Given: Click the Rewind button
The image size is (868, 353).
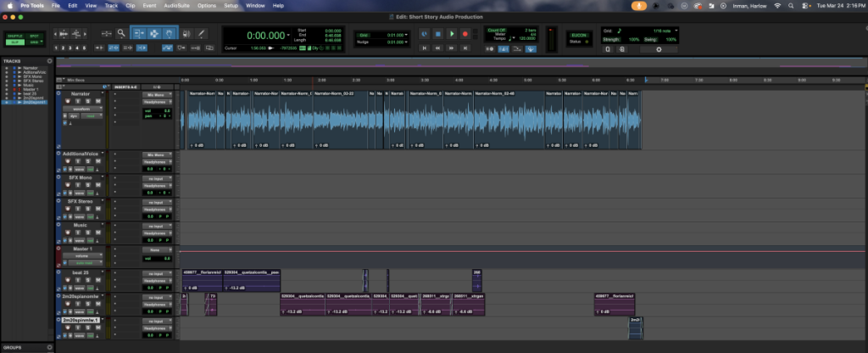Looking at the screenshot, I should pos(438,48).
